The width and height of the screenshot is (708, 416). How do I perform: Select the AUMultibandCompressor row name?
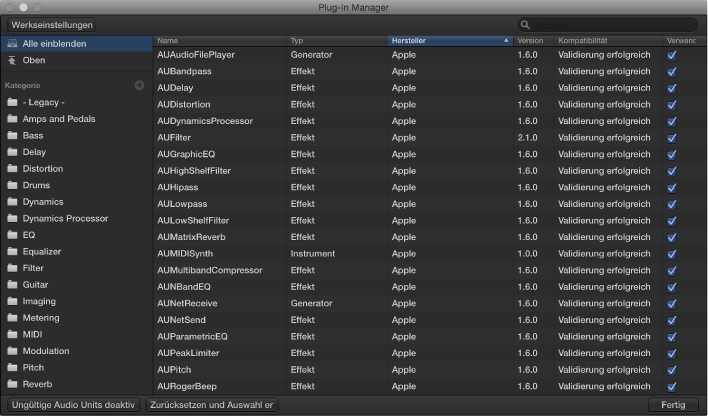[x=210, y=270]
